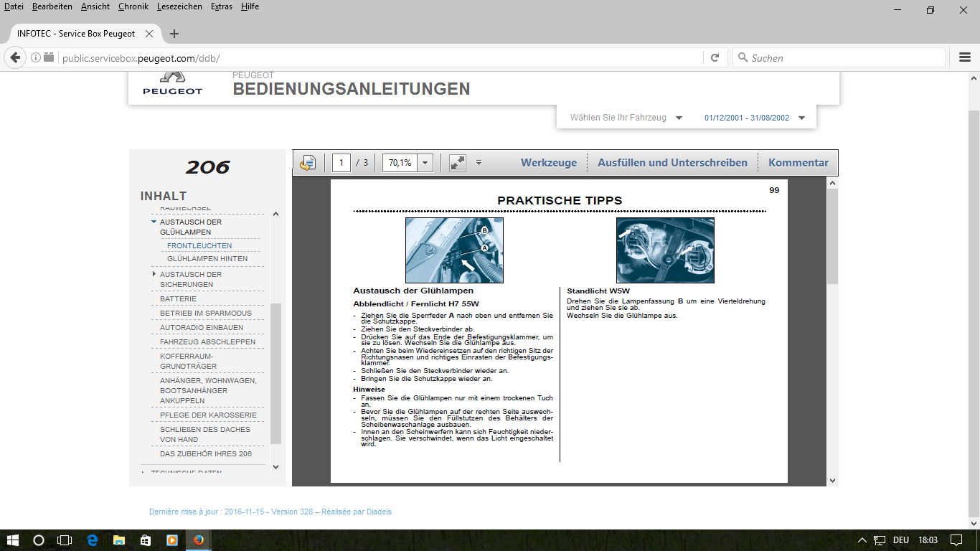
Task: Click the browser back arrow button
Action: click(x=14, y=58)
